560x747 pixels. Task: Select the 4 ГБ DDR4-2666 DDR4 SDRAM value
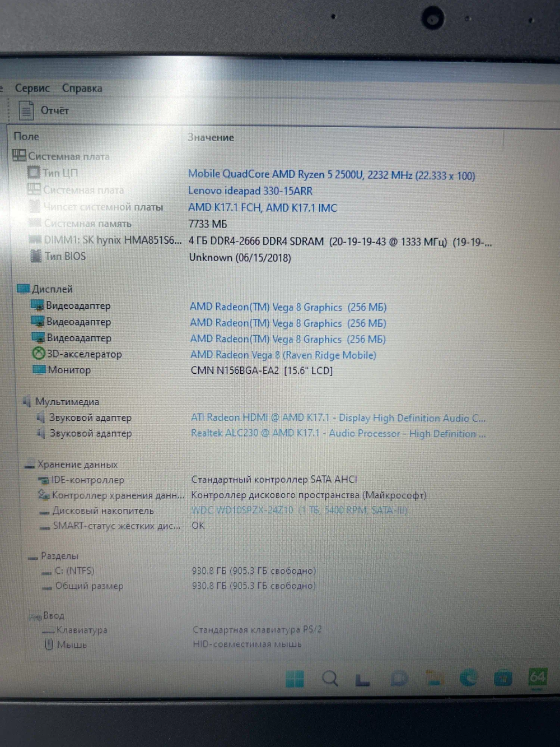pos(340,242)
